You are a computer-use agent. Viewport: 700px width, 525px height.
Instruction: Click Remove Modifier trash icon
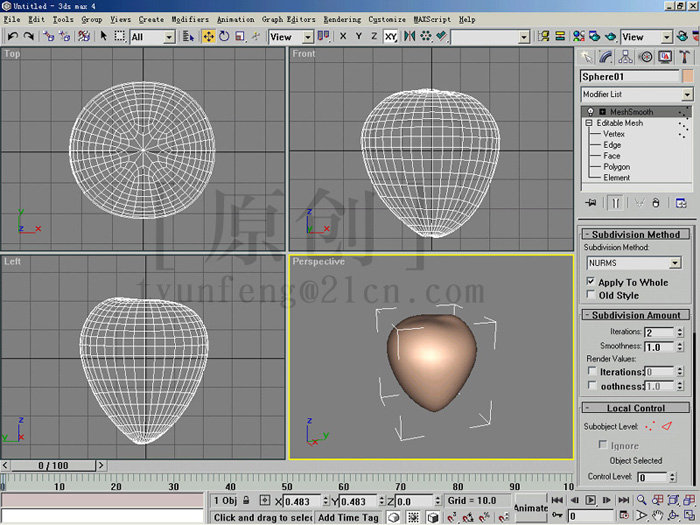(x=656, y=203)
